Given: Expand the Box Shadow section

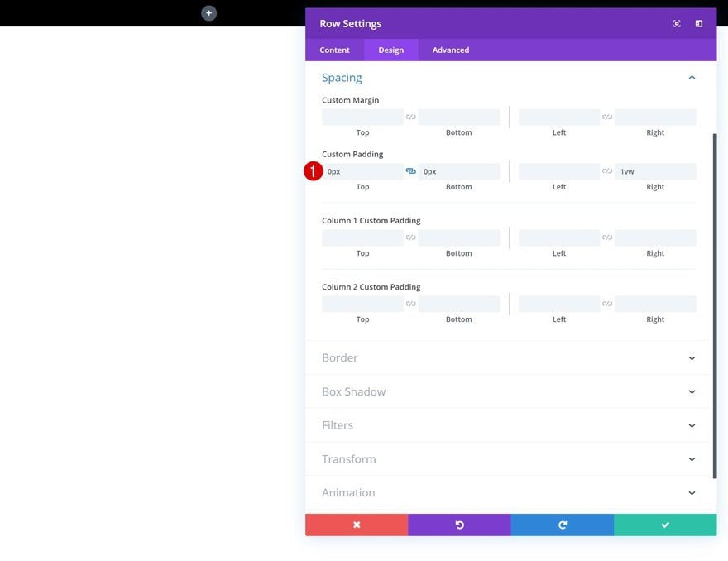Looking at the screenshot, I should pos(509,391).
